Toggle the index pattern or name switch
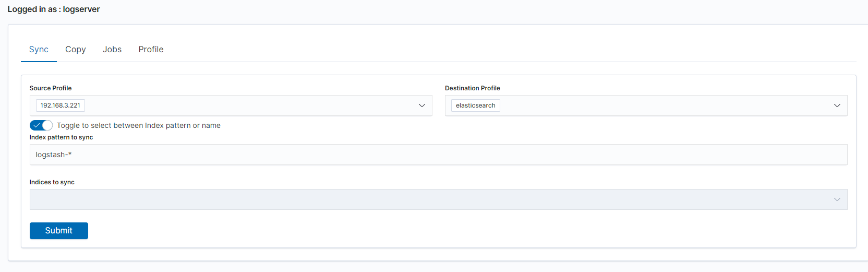The image size is (868, 272). coord(41,125)
